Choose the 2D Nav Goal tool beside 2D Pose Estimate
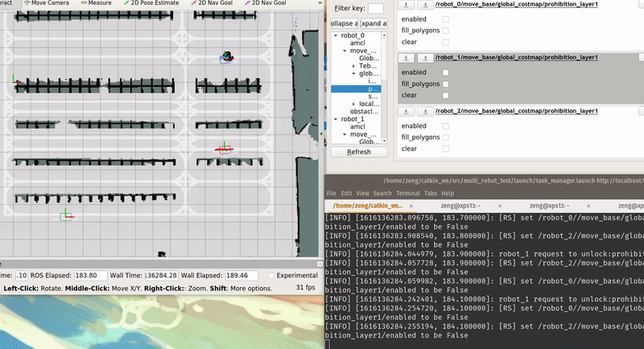Screen dimensions: 644x349 point(212,3)
